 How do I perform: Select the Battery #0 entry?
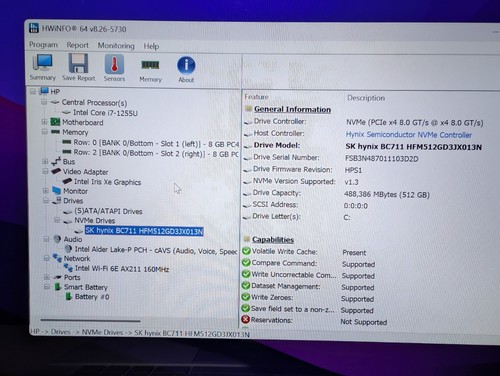coord(92,297)
